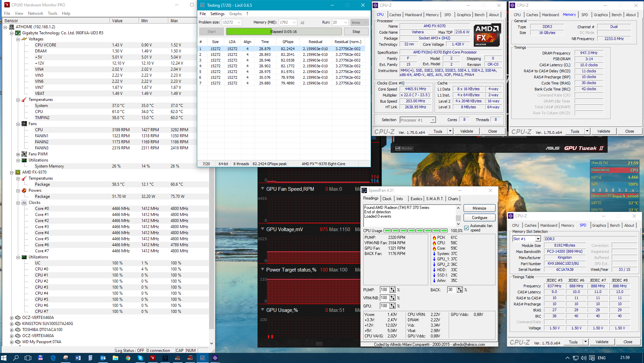Launch Microsoft Edge from taskbar
The width and height of the screenshot is (644, 363).
pos(53,358)
